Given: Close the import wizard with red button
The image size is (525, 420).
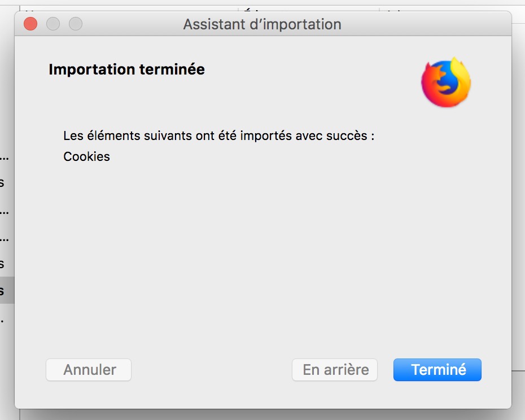Looking at the screenshot, I should [x=30, y=24].
